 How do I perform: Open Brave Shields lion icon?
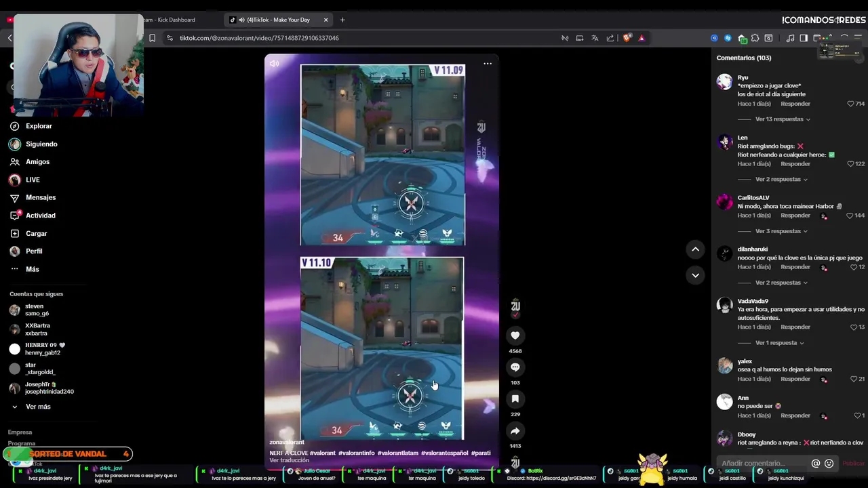tap(627, 38)
